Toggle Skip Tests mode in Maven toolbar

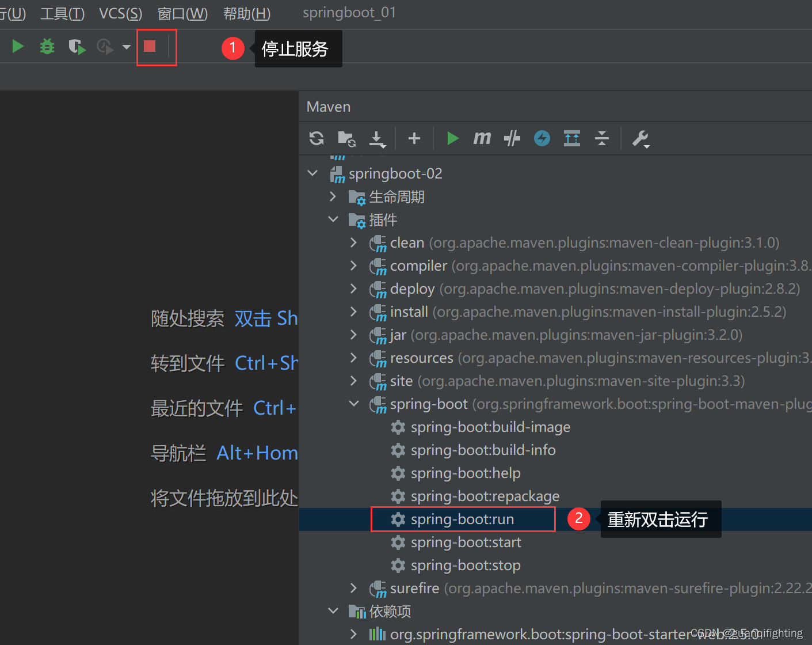point(512,138)
